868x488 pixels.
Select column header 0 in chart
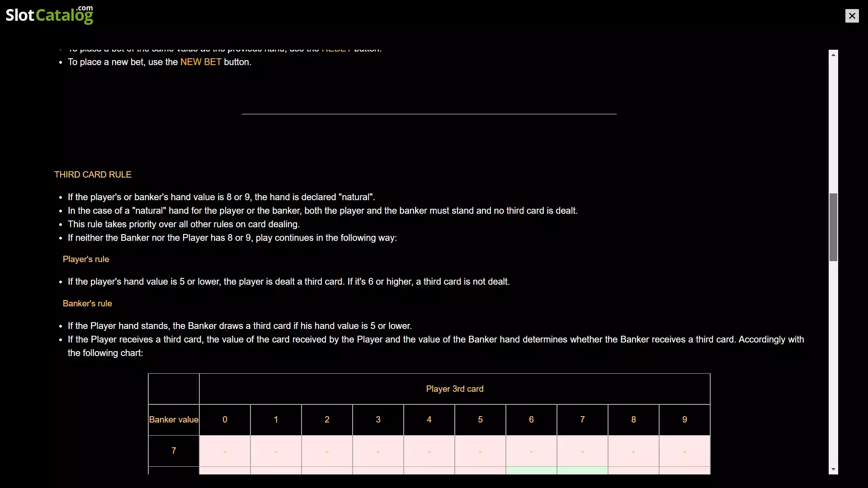[225, 420]
